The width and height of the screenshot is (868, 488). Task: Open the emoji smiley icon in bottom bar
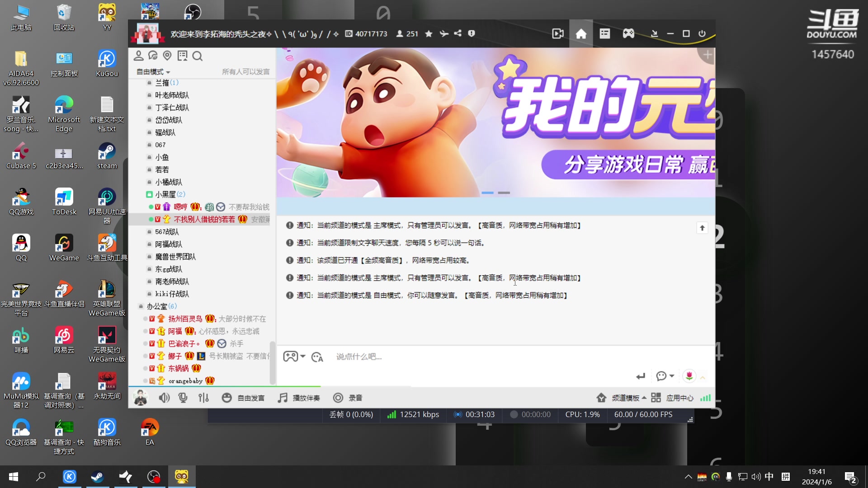tap(227, 398)
